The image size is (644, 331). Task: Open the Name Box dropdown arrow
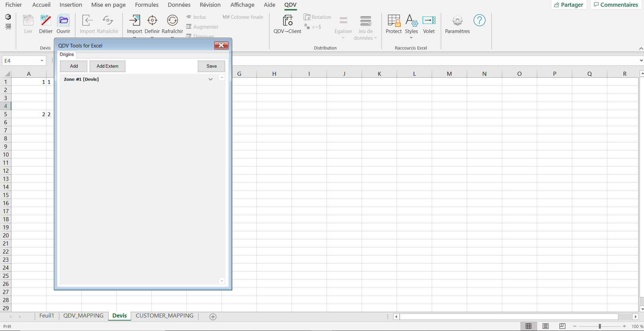(x=42, y=61)
